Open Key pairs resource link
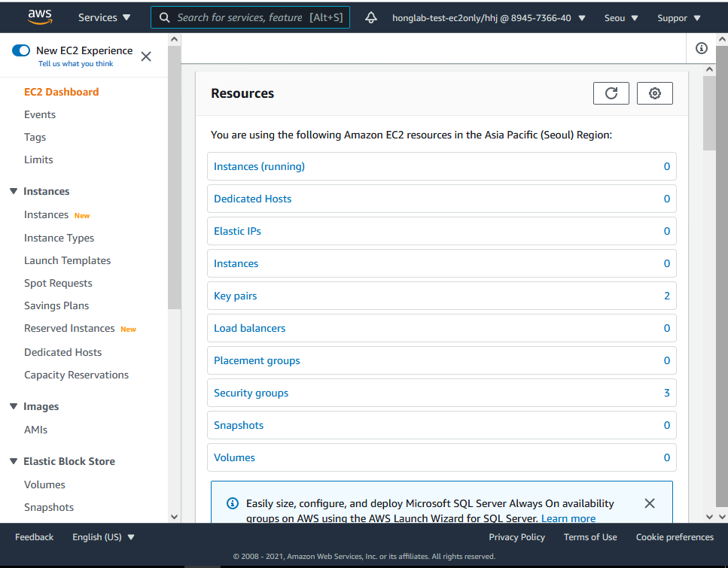728x568 pixels. [x=235, y=296]
